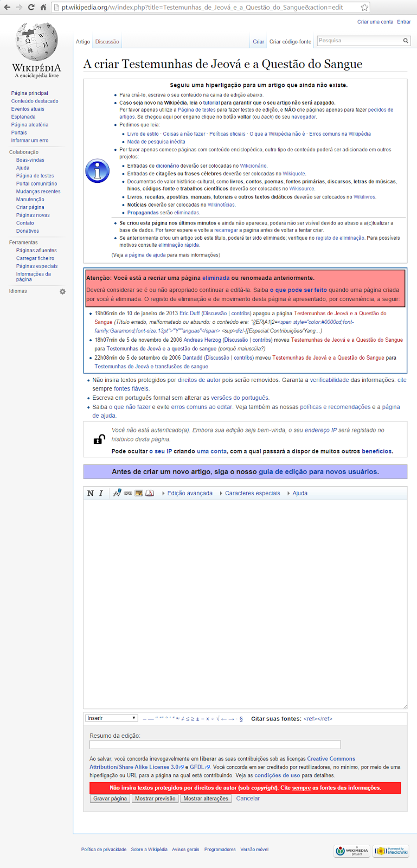
Task: Switch to the Discussão tab
Action: pyautogui.click(x=107, y=42)
